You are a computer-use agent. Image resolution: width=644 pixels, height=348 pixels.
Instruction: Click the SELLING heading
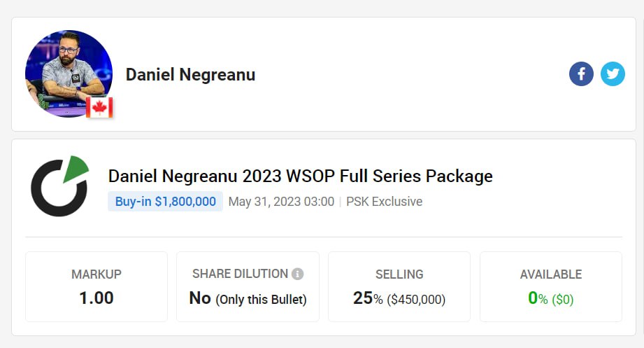[399, 274]
